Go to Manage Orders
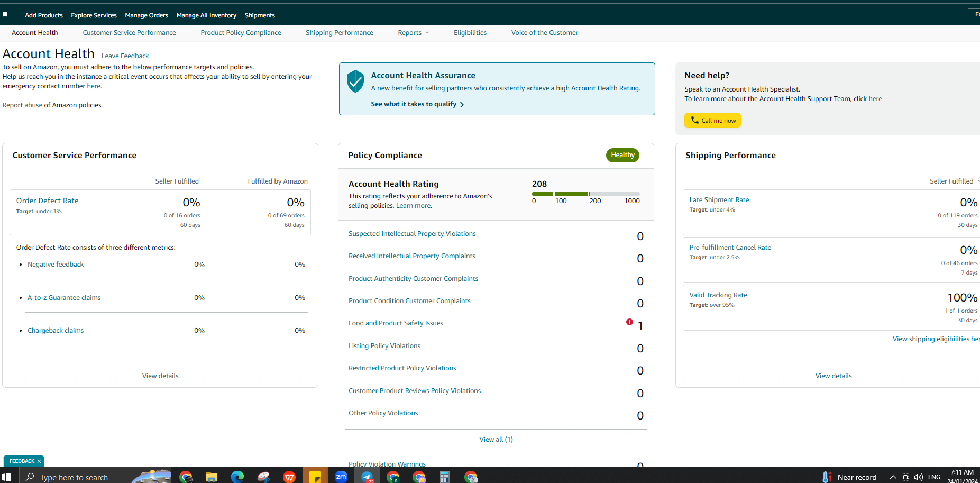Screen dimensions: 980x483 click(x=146, y=15)
